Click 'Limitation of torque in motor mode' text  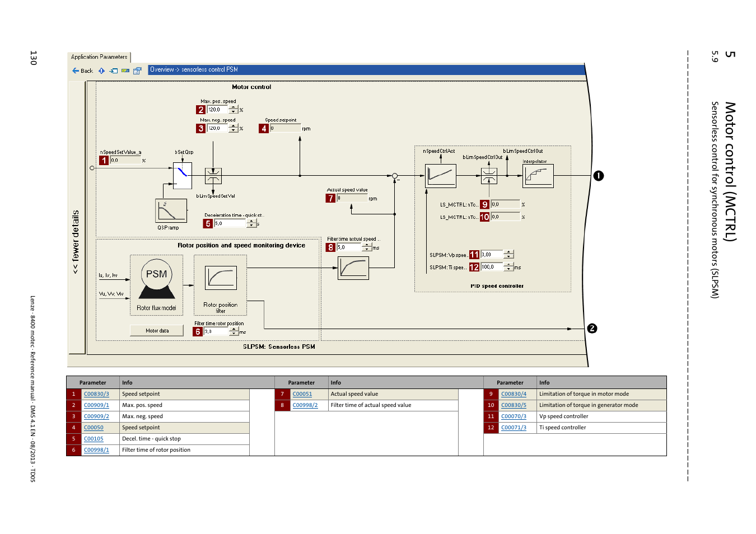[584, 394]
